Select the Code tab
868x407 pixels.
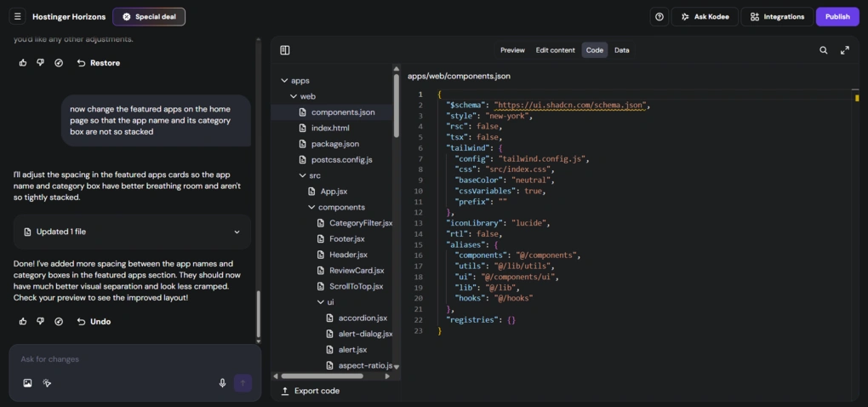click(x=595, y=50)
